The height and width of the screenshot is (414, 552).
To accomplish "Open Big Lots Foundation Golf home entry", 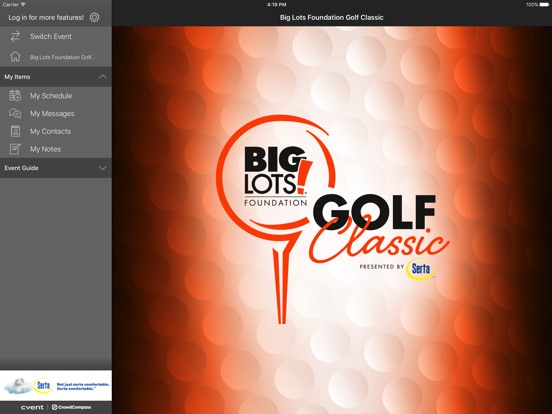I will coord(56,57).
